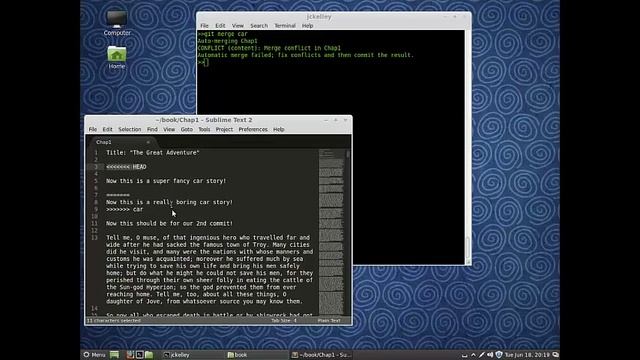This screenshot has width=640, height=360.
Task: Click the shield update icon in system tray
Action: click(499, 355)
